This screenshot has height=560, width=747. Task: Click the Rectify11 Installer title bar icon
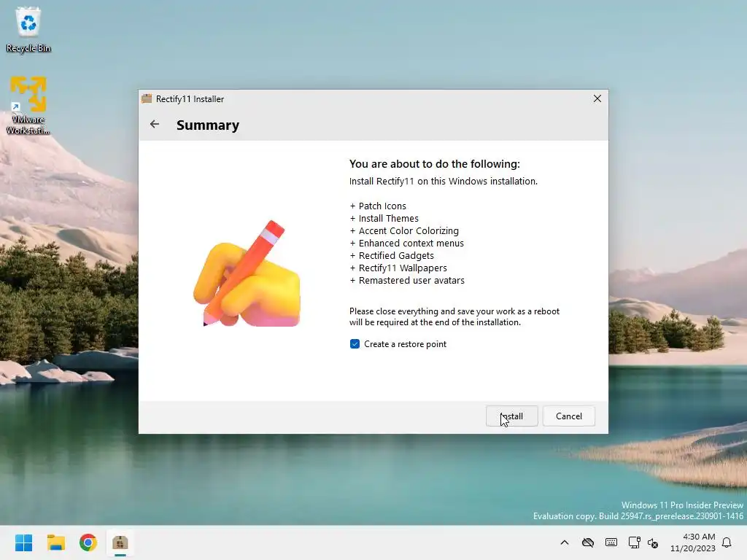147,98
